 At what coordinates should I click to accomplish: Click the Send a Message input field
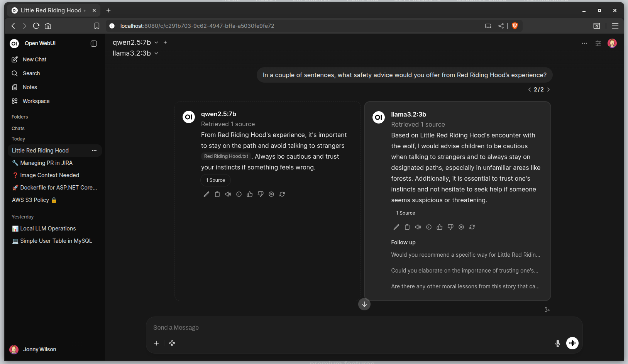[x=347, y=328]
